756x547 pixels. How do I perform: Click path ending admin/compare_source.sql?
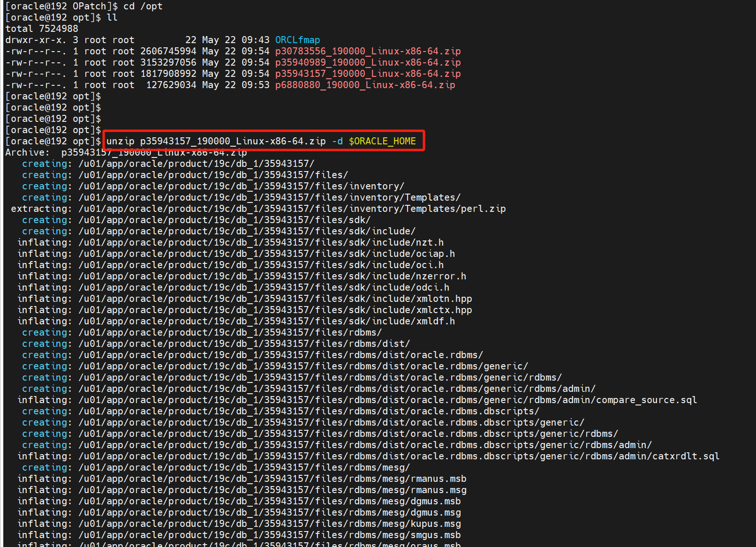tap(388, 400)
